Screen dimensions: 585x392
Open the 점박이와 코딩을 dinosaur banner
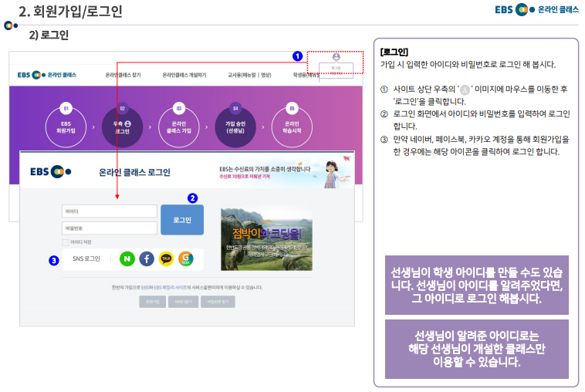click(266, 239)
